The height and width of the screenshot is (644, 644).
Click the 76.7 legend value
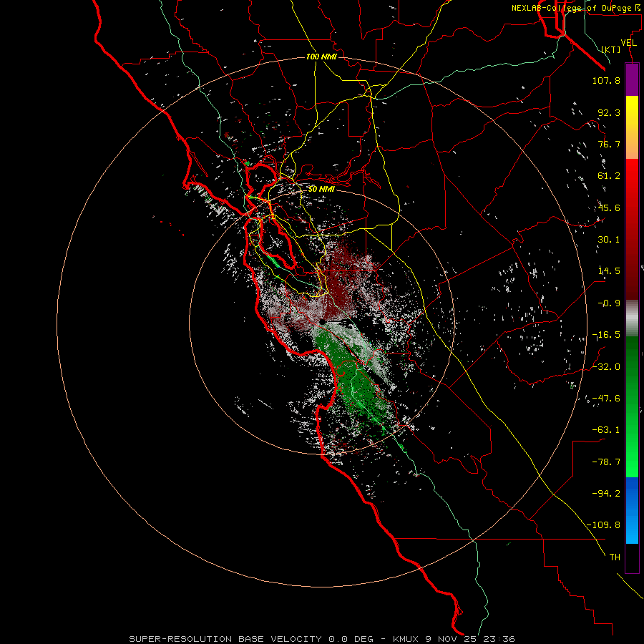click(x=609, y=144)
